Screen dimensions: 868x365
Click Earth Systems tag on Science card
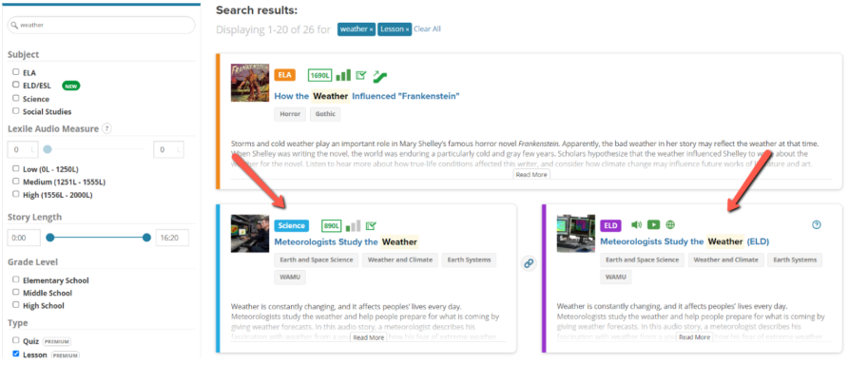pos(469,259)
